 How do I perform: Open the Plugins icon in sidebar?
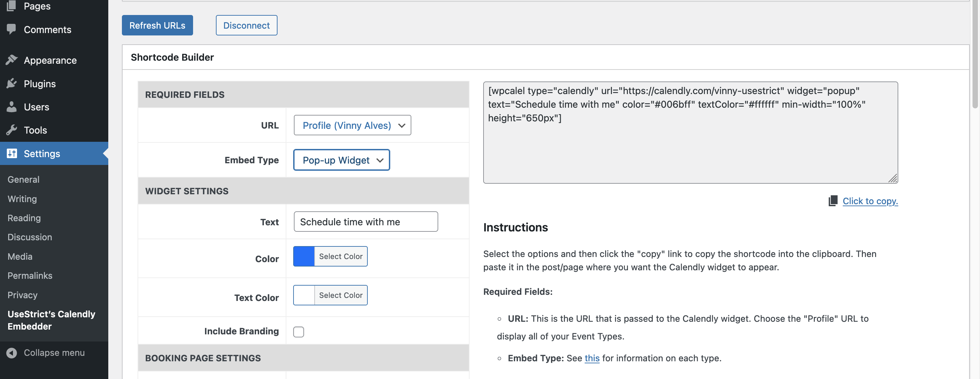click(12, 83)
